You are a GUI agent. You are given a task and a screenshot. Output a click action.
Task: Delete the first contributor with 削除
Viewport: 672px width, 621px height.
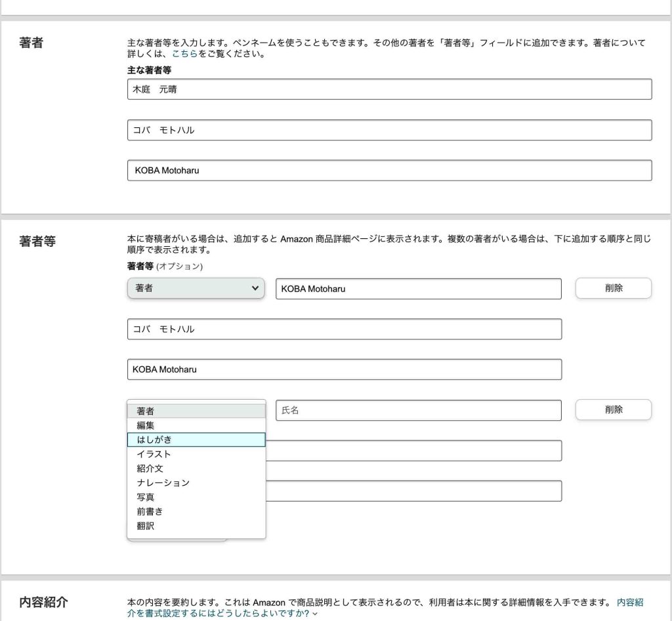coord(614,288)
